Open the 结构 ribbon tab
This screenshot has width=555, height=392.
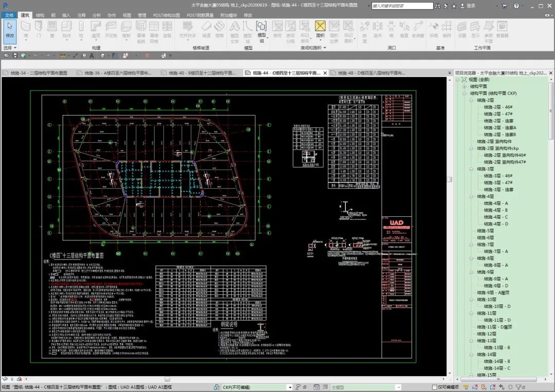pos(40,15)
